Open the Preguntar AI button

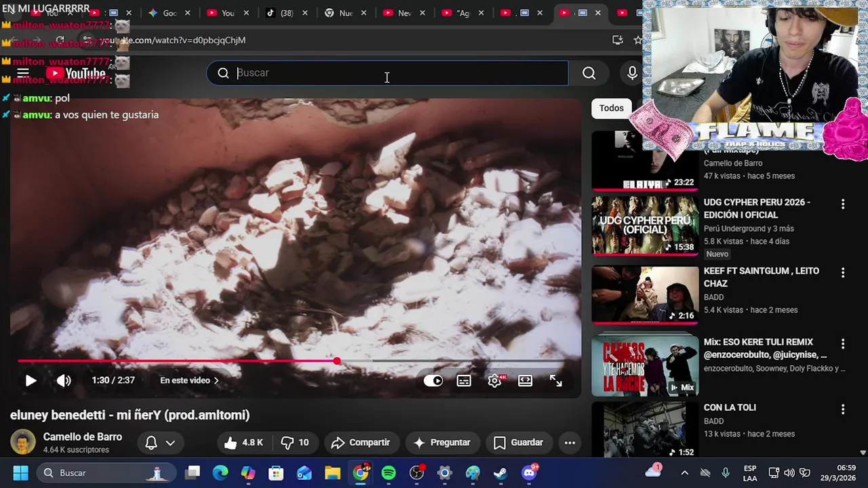(x=442, y=443)
